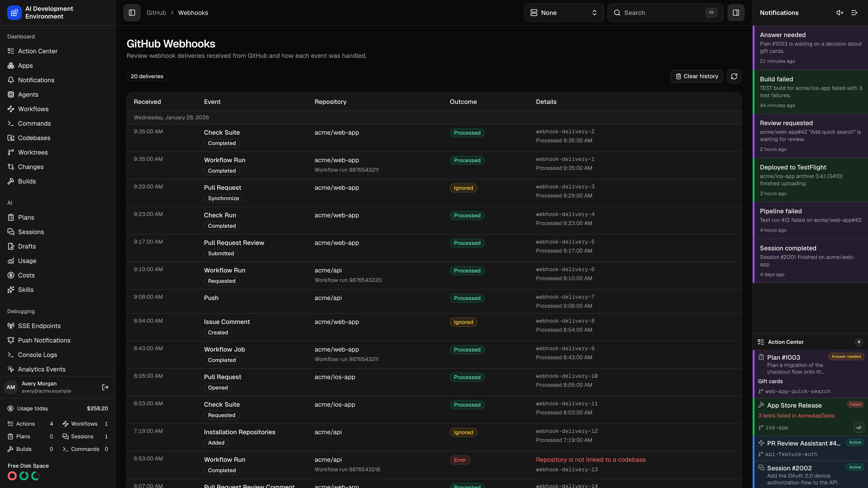Open Builds in sidebar
Viewport: 868px width, 488px height.
(58, 181)
